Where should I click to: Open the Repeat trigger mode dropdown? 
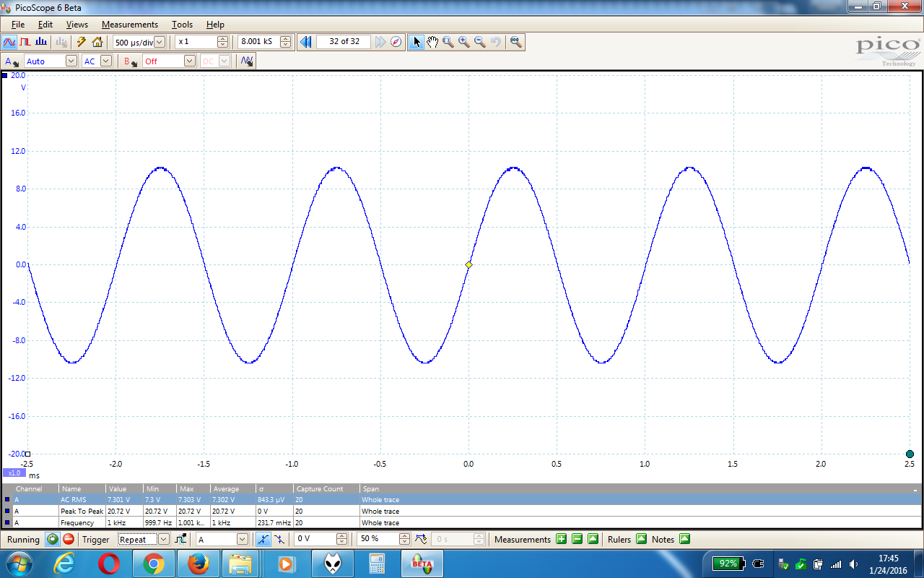click(163, 539)
